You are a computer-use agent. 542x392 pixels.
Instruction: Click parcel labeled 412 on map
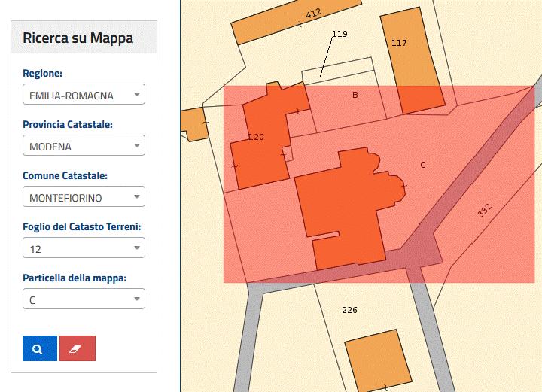(x=313, y=14)
